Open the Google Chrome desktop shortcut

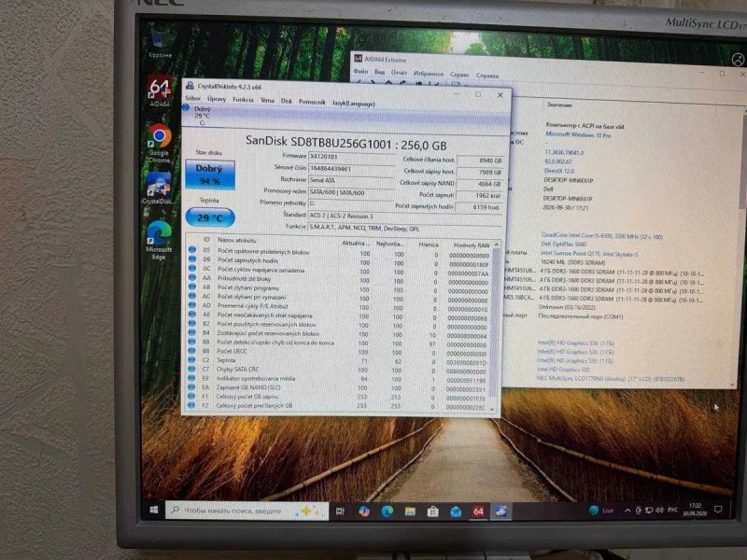tap(160, 143)
